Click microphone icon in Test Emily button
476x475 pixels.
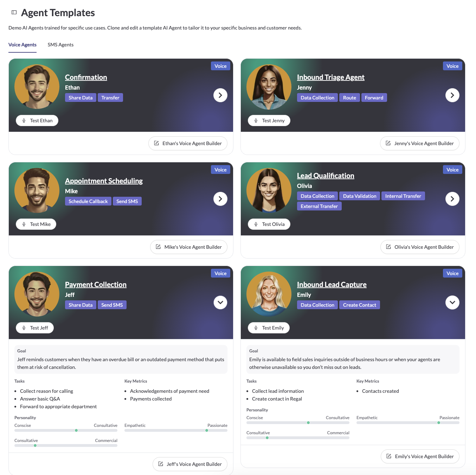coord(256,328)
